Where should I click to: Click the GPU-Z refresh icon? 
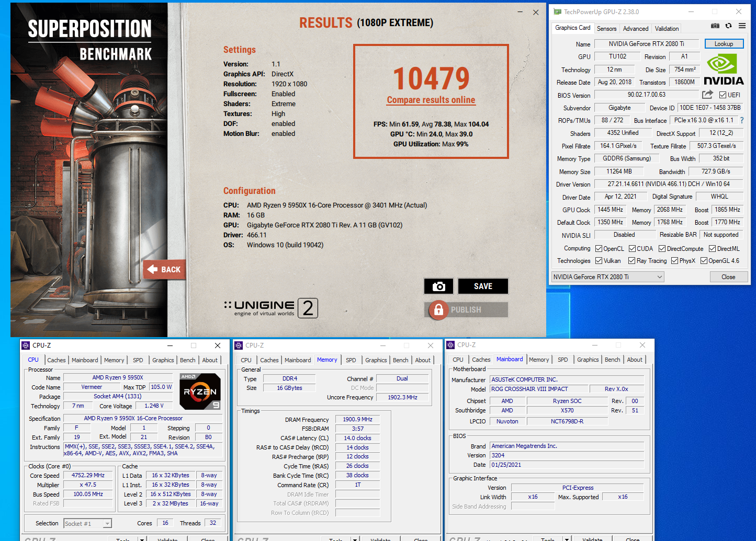point(728,26)
